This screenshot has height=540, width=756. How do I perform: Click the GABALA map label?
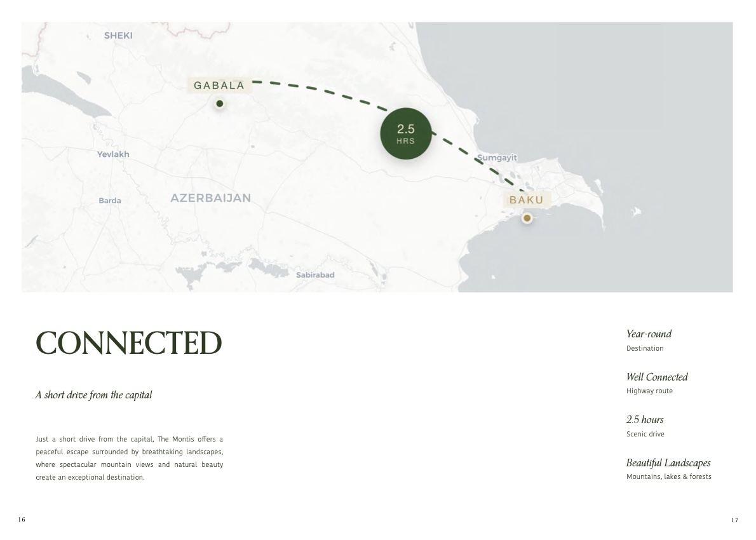tap(219, 85)
